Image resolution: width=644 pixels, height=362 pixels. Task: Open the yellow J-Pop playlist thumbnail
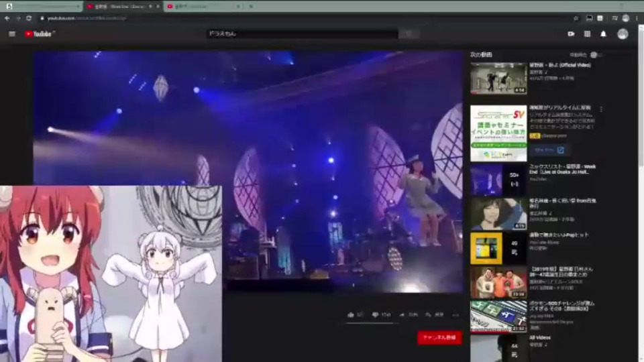[498, 248]
